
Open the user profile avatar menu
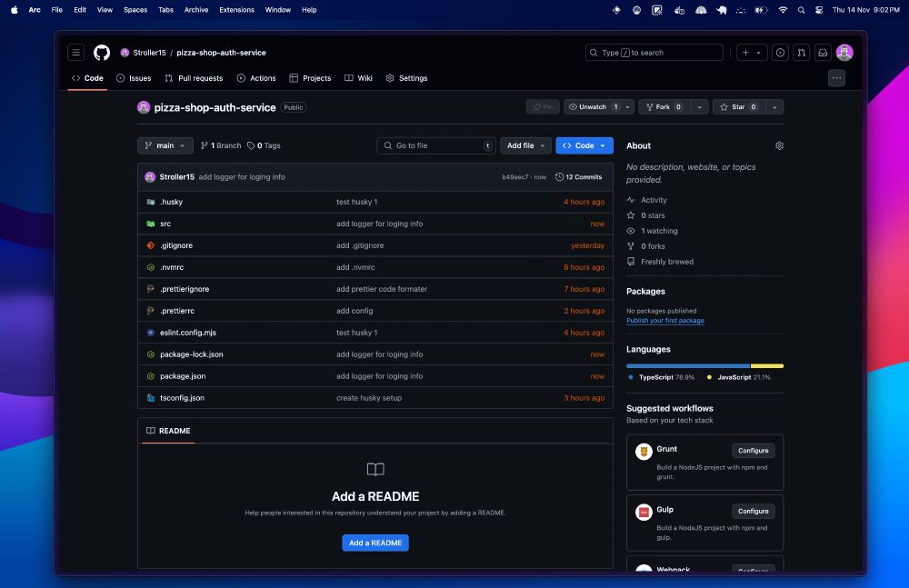tap(844, 53)
